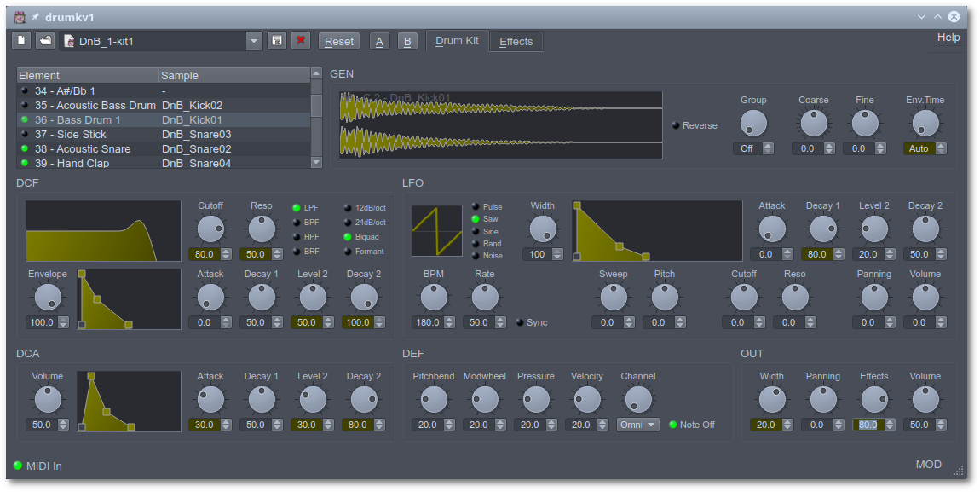This screenshot has width=980, height=492.
Task: Delete the DnB_1-kit1 preset via the red icon
Action: coord(301,40)
